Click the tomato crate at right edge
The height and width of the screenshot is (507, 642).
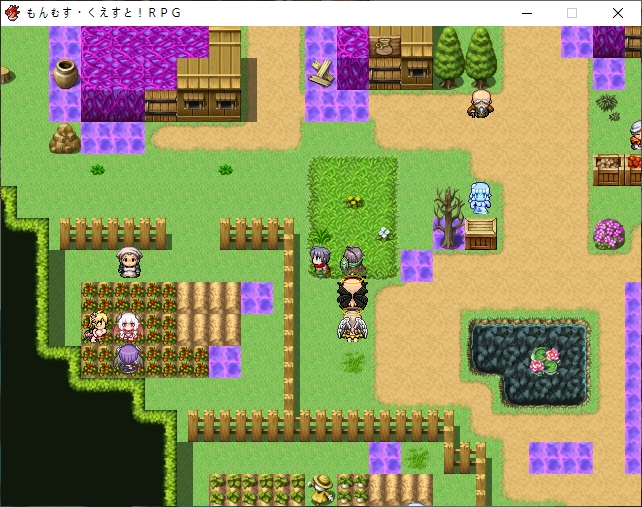[x=633, y=170]
